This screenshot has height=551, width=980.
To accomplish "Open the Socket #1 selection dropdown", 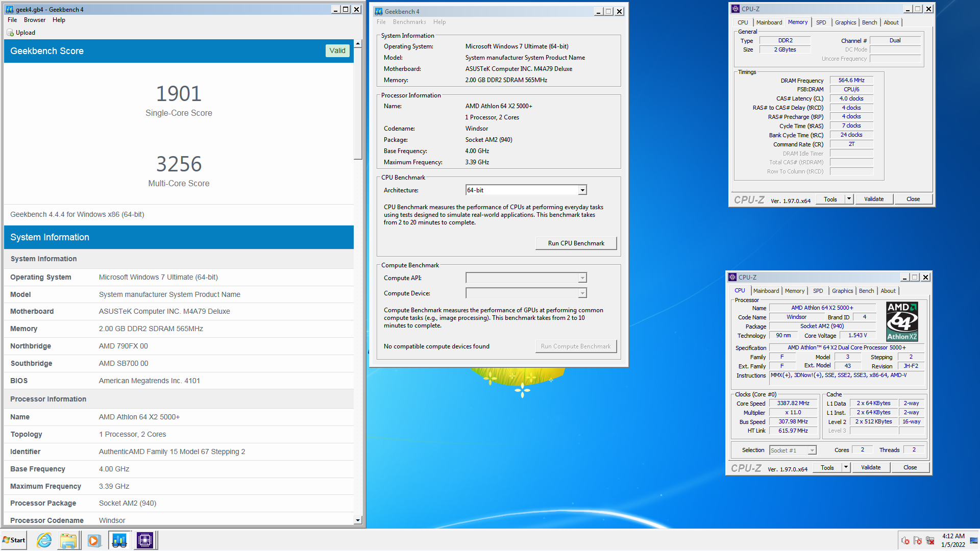I will [812, 450].
